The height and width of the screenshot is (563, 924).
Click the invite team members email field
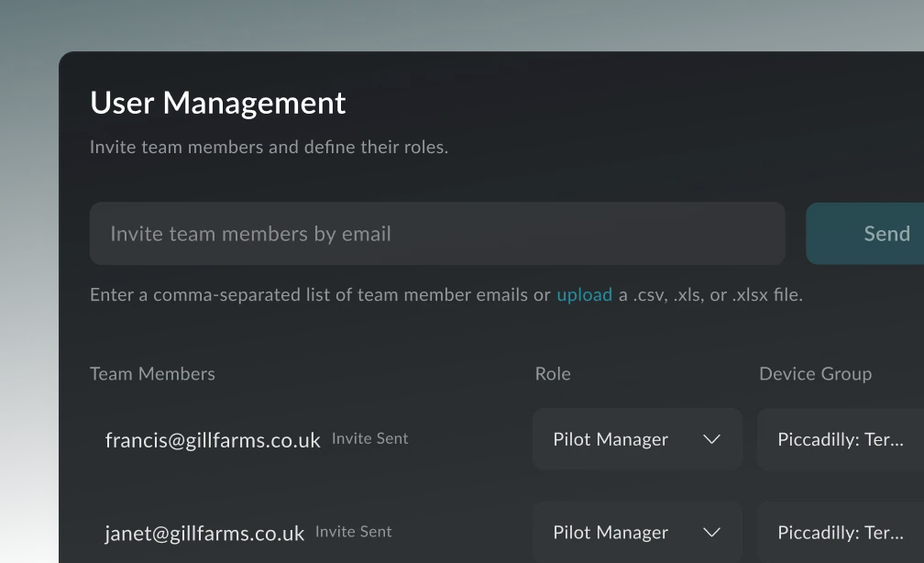tap(437, 234)
